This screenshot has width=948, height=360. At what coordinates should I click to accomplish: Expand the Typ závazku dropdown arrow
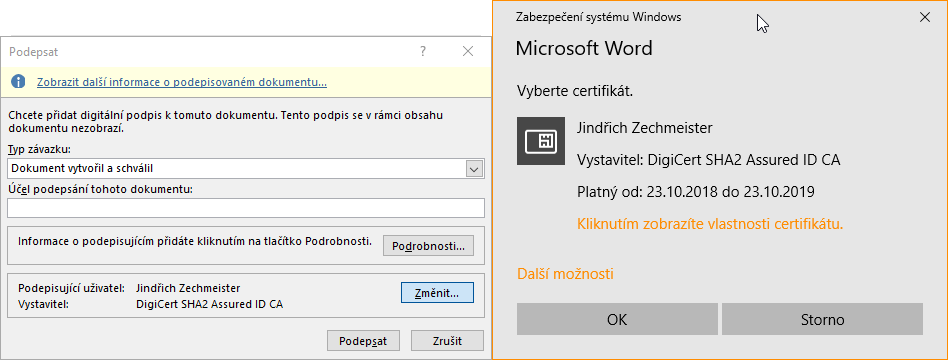coord(475,169)
